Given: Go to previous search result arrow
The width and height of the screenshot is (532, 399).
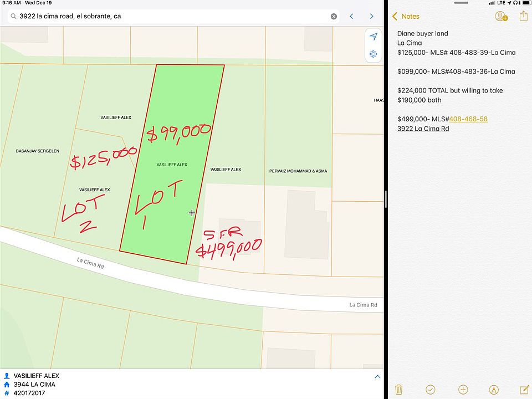Looking at the screenshot, I should point(351,17).
